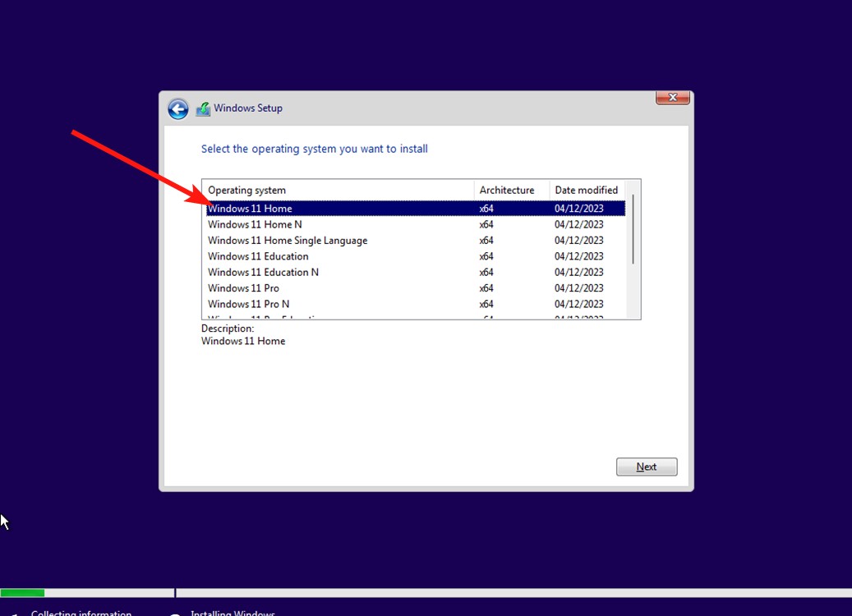Click the Installing Windows step indicator

(x=233, y=612)
